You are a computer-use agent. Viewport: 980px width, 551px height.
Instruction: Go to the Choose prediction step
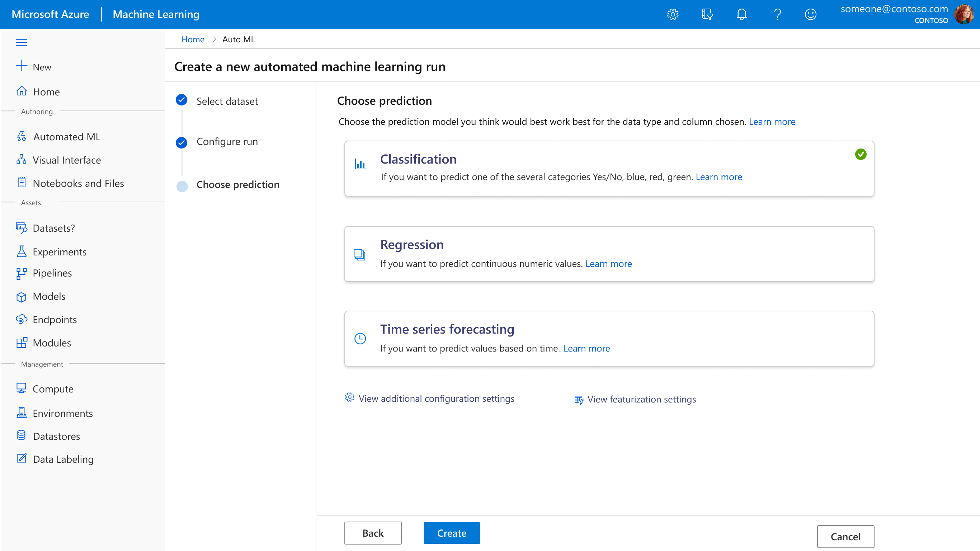point(238,184)
